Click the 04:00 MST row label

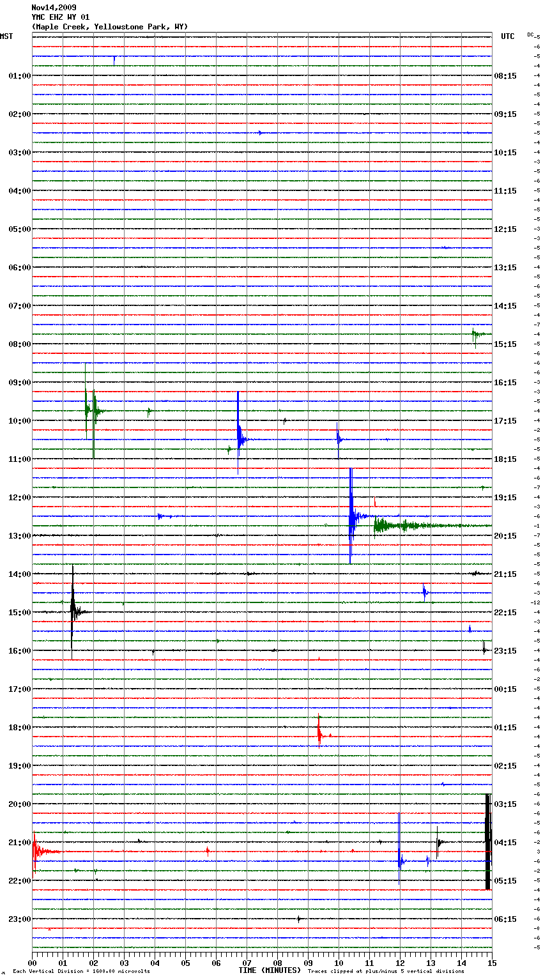click(20, 191)
